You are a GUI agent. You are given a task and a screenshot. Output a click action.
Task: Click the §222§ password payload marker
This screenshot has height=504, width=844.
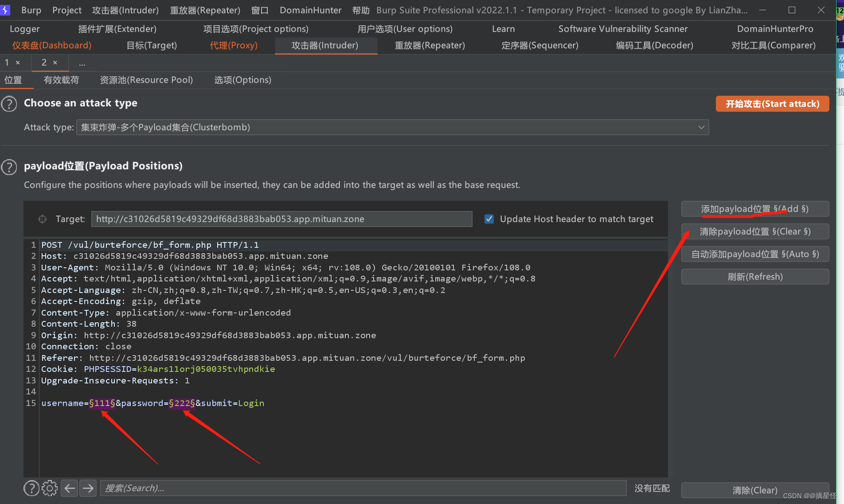coord(182,403)
